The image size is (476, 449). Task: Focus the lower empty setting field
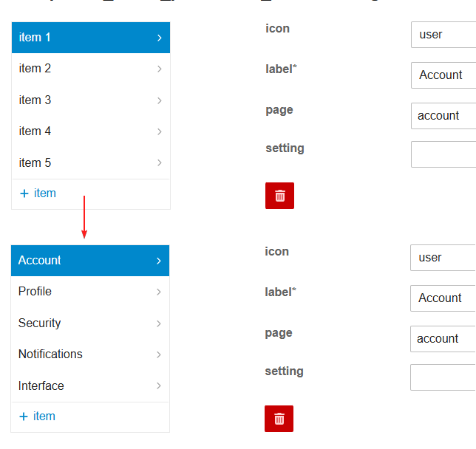(x=443, y=377)
